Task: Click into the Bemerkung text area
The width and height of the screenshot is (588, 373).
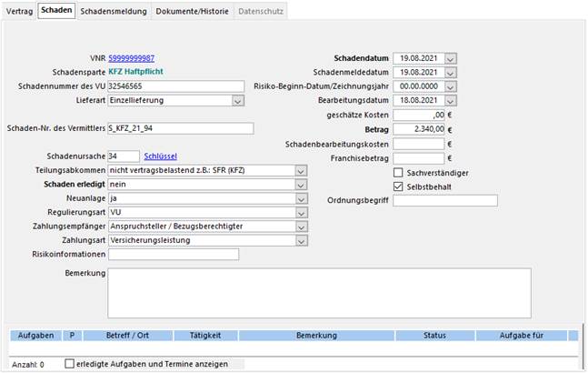Action: coord(319,292)
